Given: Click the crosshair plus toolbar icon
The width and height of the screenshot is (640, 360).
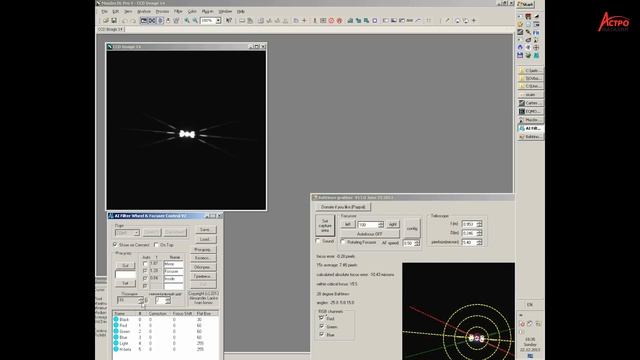Looking at the screenshot, I should coord(304,20).
